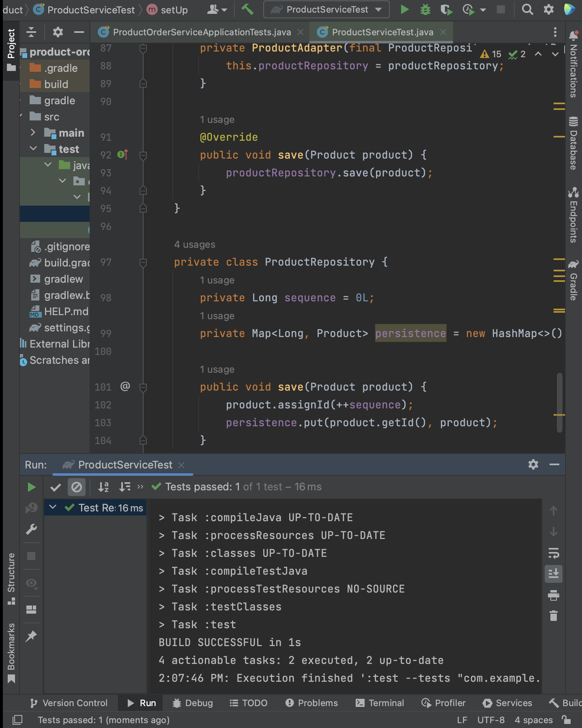This screenshot has height=728, width=582.
Task: Toggle scroll to end of console
Action: tap(553, 573)
